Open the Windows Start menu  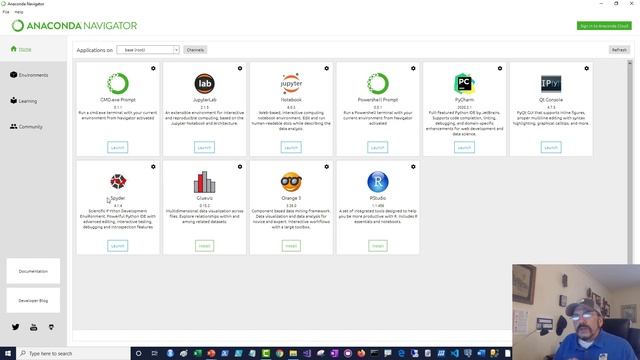click(8, 353)
